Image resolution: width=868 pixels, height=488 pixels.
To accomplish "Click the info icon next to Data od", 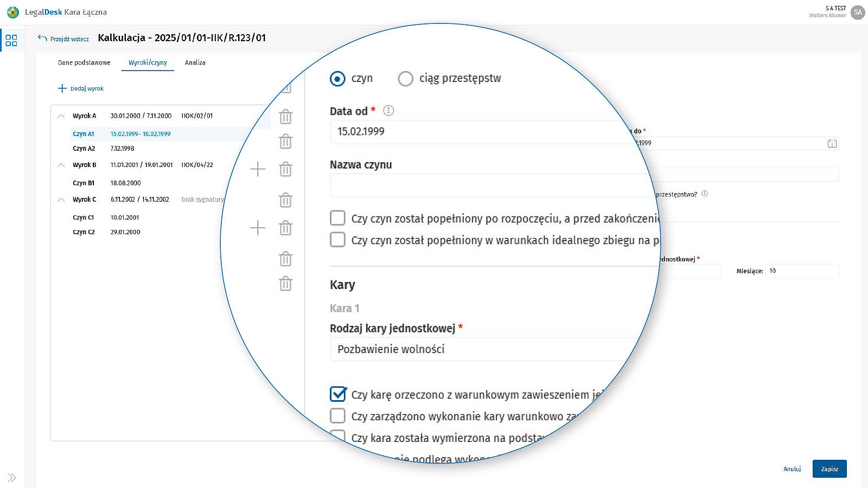I will tap(388, 111).
